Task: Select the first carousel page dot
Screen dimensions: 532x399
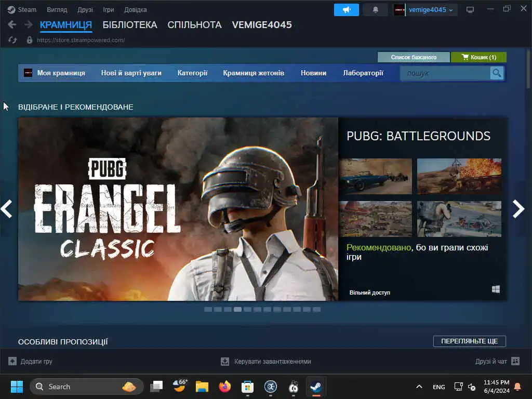Action: [208, 309]
